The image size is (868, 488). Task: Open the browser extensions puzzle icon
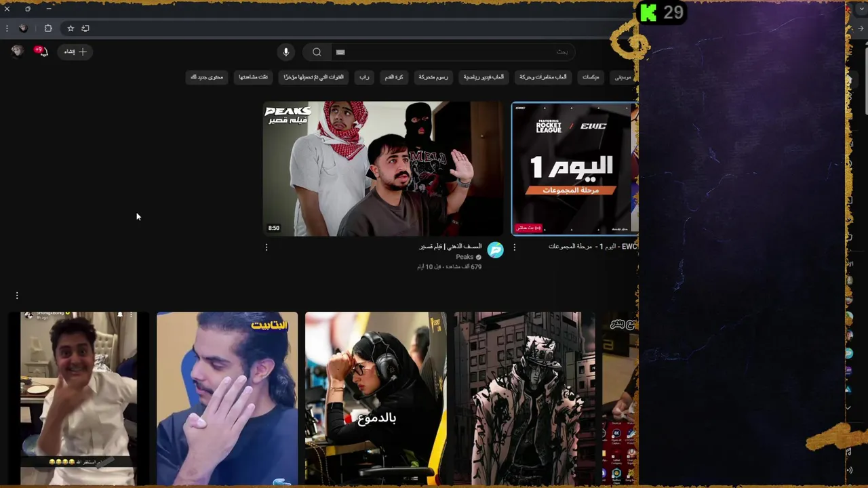click(48, 28)
